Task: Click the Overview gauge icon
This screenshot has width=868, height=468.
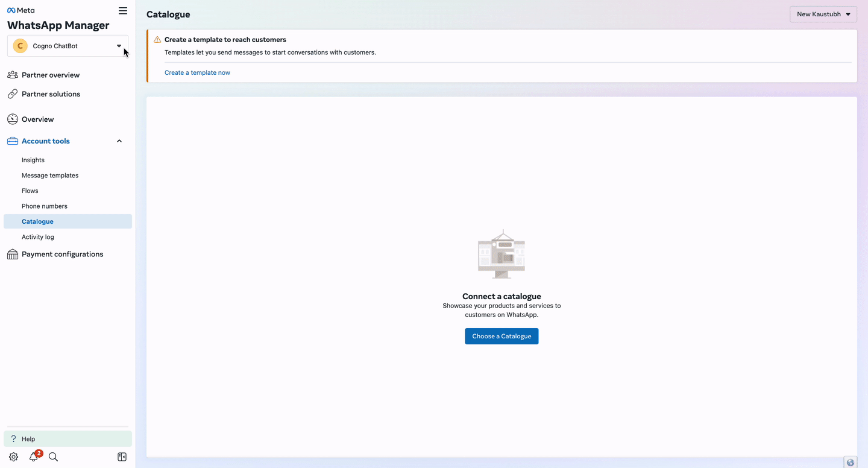Action: click(12, 119)
